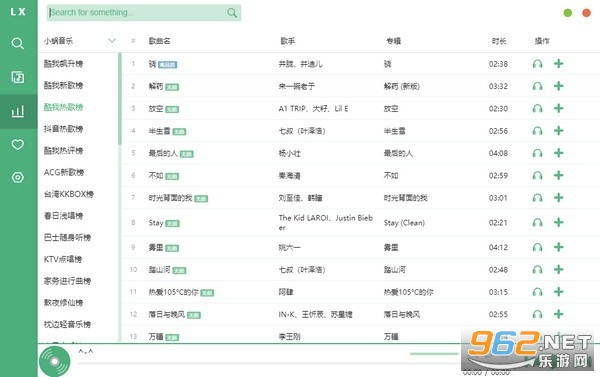Screen dimensions: 600x377
Task: Click artist A1 TRIP、大籽、Lil E
Action: [313, 109]
